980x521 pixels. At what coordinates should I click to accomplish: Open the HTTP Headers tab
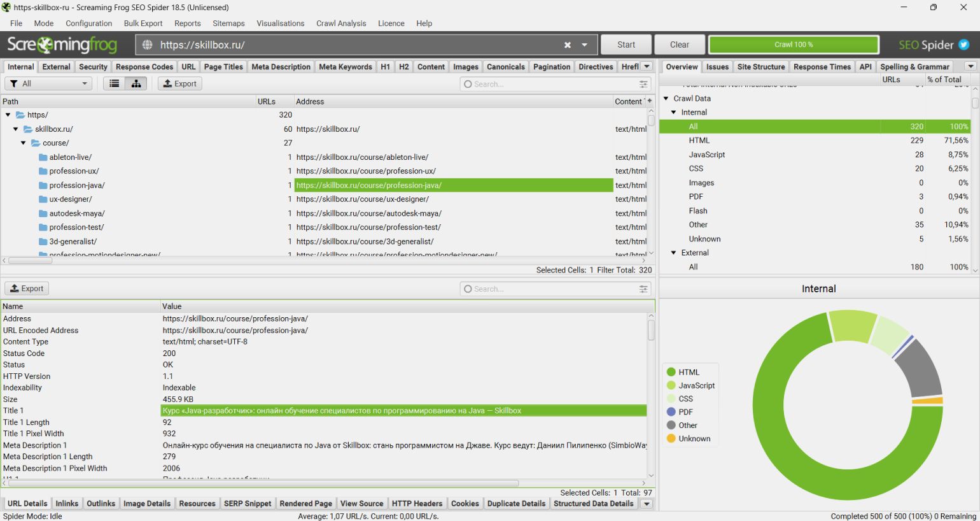click(417, 504)
